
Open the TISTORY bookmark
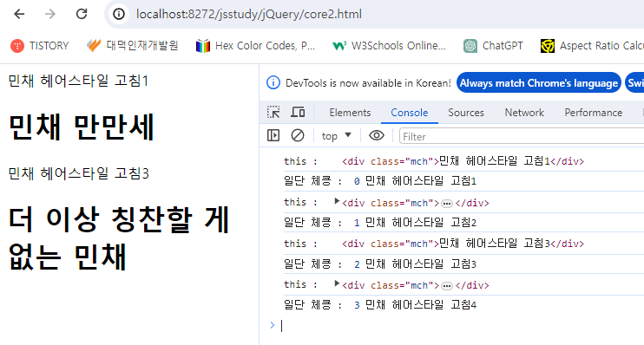(40, 46)
